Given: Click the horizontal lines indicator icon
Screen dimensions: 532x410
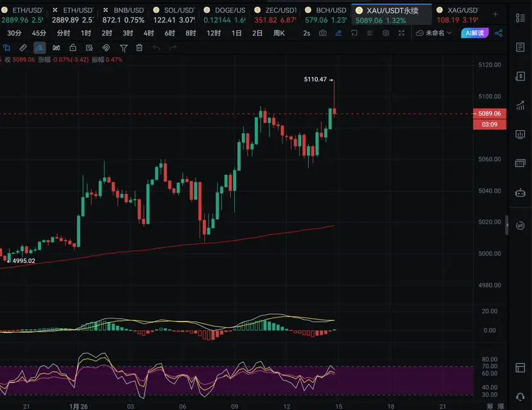Looking at the screenshot, I should tap(370, 33).
